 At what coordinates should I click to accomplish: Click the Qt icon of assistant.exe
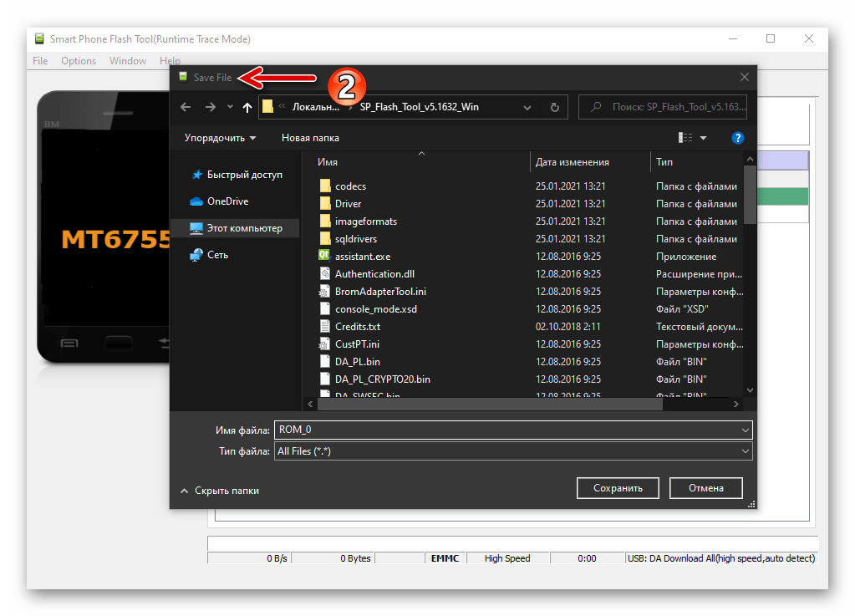tap(324, 255)
